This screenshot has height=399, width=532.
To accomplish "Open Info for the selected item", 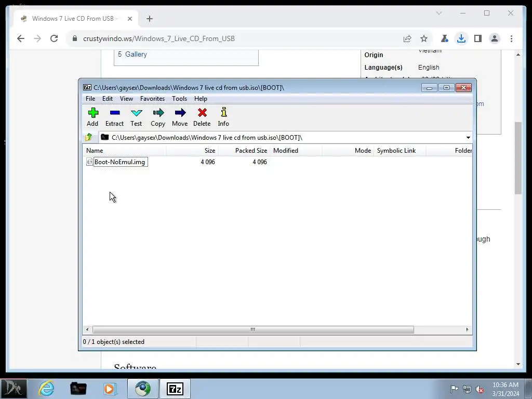I will pyautogui.click(x=223, y=117).
